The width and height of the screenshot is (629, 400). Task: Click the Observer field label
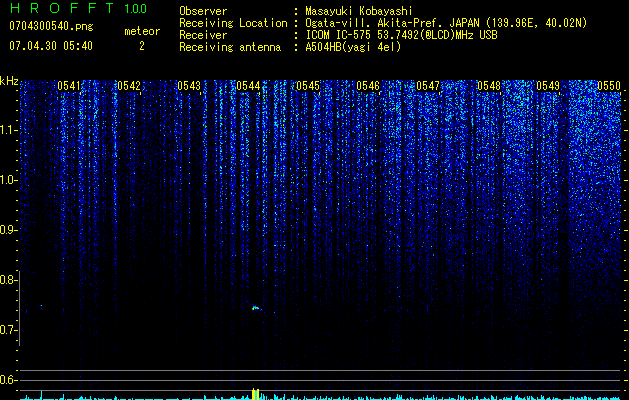click(x=203, y=11)
